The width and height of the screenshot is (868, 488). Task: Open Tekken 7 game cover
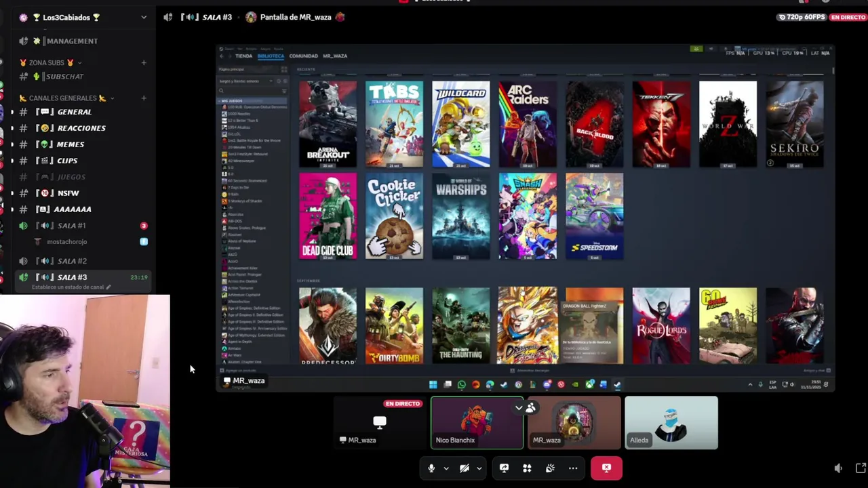(x=660, y=124)
